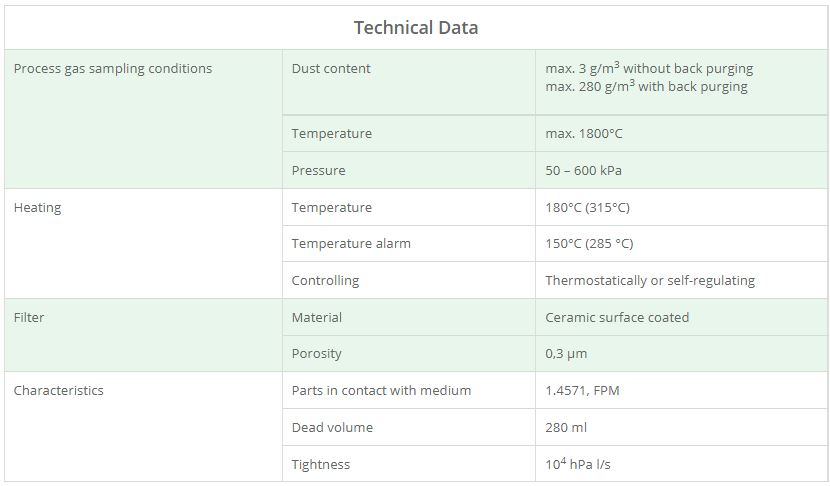This screenshot has height=486, width=830.
Task: Click the Dust content label
Action: point(331,69)
